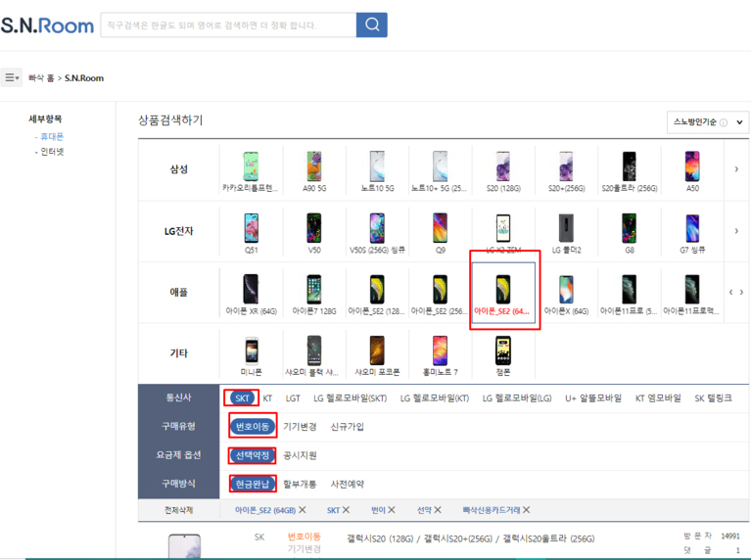Viewport: 751px width, 560px height.
Task: Select SK 텔링크 carrier
Action: click(713, 398)
